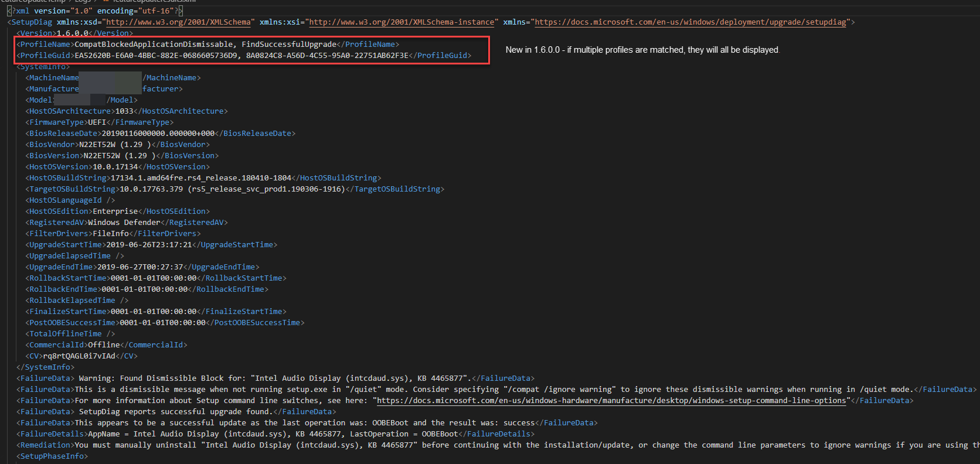980x464 pixels.
Task: Click the version value 1.6.0.0
Action: (72, 33)
